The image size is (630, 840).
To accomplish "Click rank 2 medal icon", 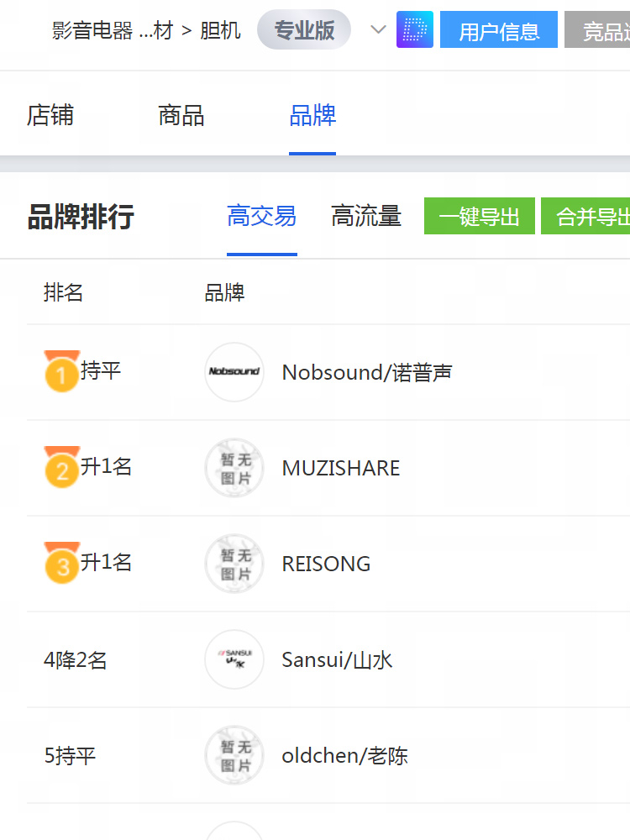I will click(x=61, y=467).
